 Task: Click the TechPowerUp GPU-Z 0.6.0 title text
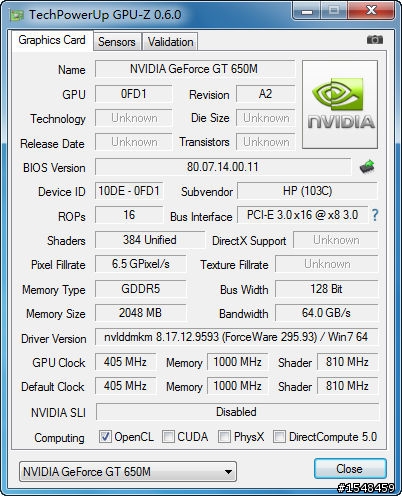pos(105,15)
